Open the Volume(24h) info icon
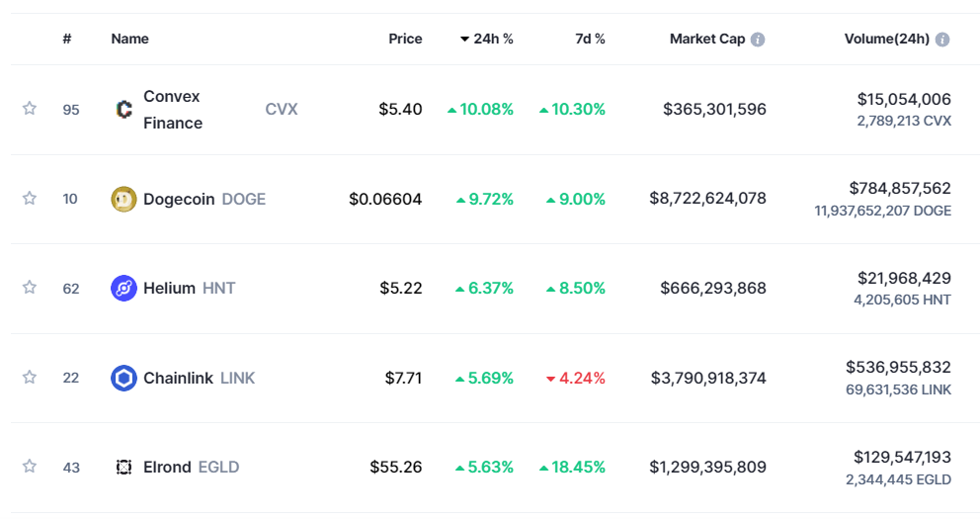 pyautogui.click(x=942, y=40)
